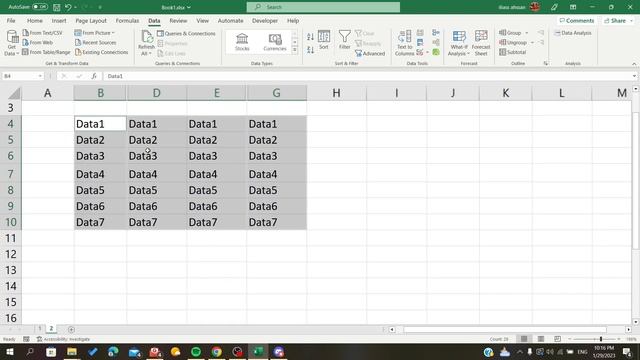This screenshot has height=360, width=640.
Task: Adjust the zoom slider handle
Action: click(x=601, y=339)
